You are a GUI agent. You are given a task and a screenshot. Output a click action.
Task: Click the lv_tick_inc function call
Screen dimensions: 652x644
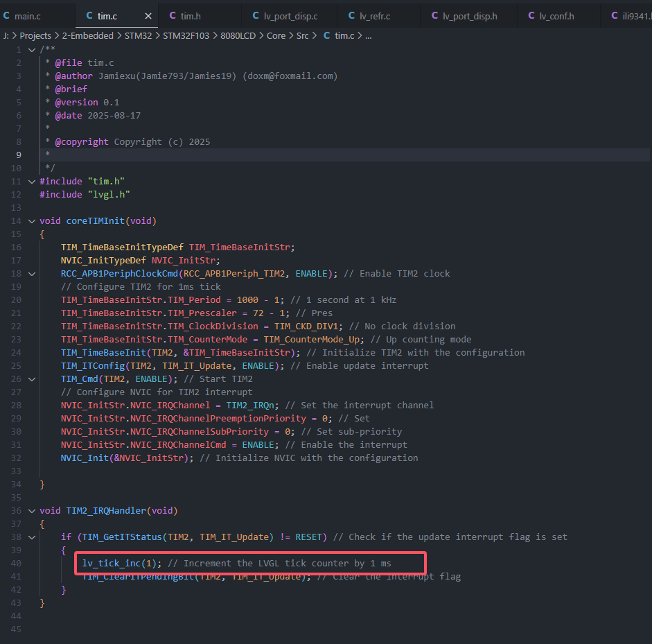tap(112, 564)
